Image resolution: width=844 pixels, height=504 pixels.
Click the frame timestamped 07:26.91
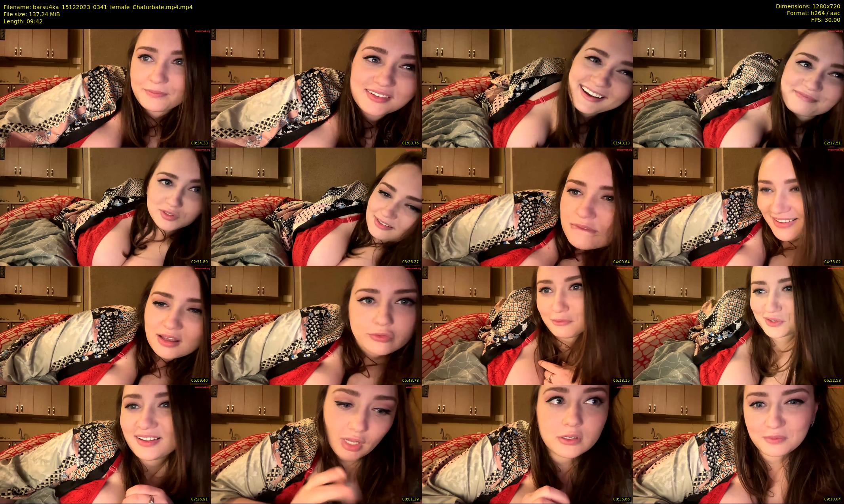click(105, 444)
